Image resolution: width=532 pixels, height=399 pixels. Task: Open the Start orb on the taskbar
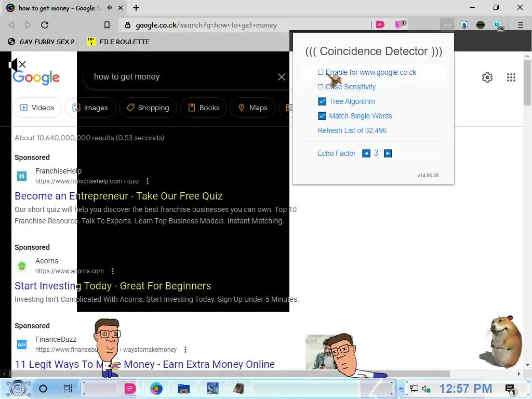19,389
